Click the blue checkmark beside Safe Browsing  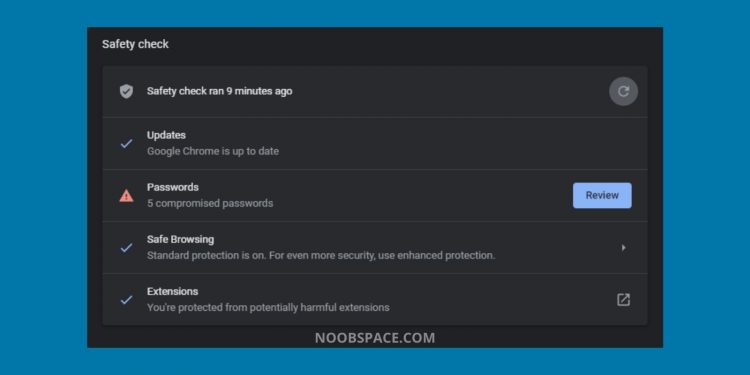[x=126, y=248]
